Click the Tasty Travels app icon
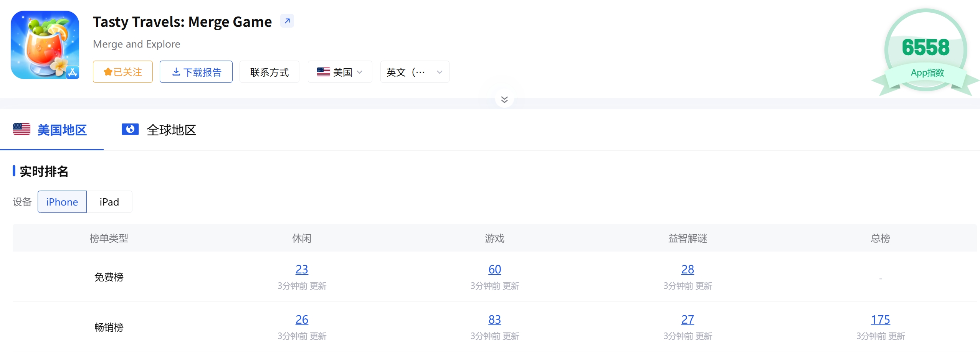The width and height of the screenshot is (980, 362). point(45,45)
